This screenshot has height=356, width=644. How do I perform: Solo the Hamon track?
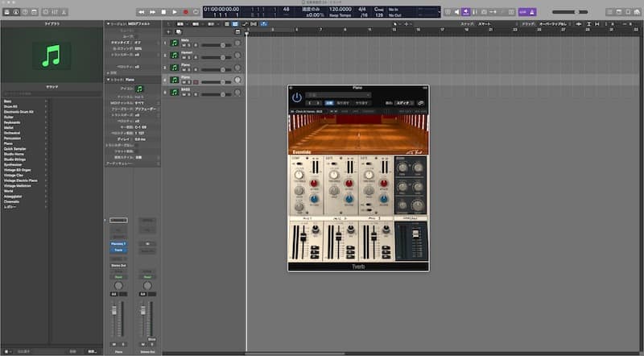click(x=189, y=57)
